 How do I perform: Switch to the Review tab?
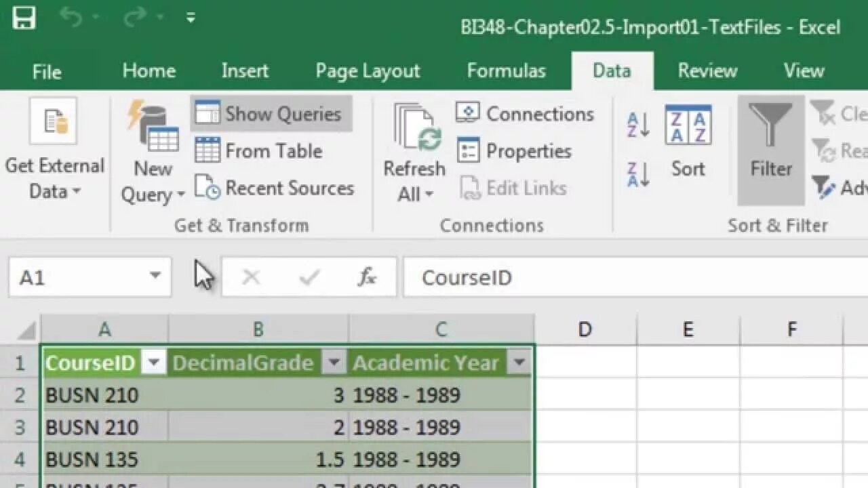(707, 70)
